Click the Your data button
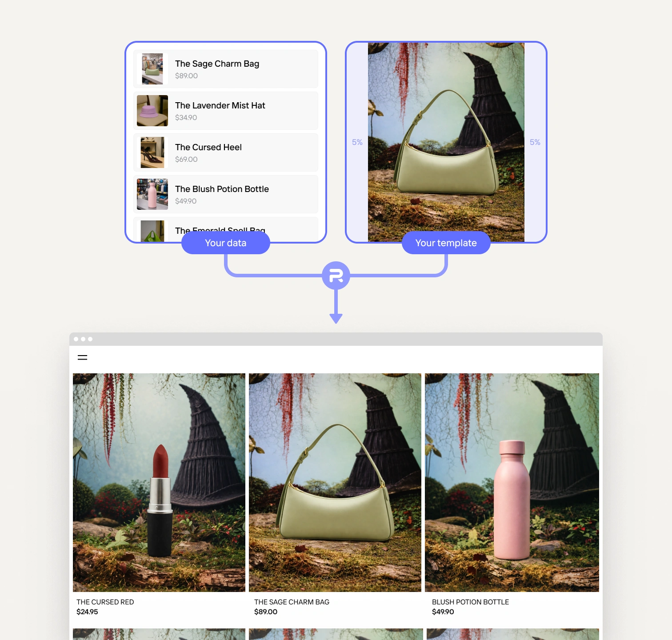The width and height of the screenshot is (672, 640). pos(226,243)
